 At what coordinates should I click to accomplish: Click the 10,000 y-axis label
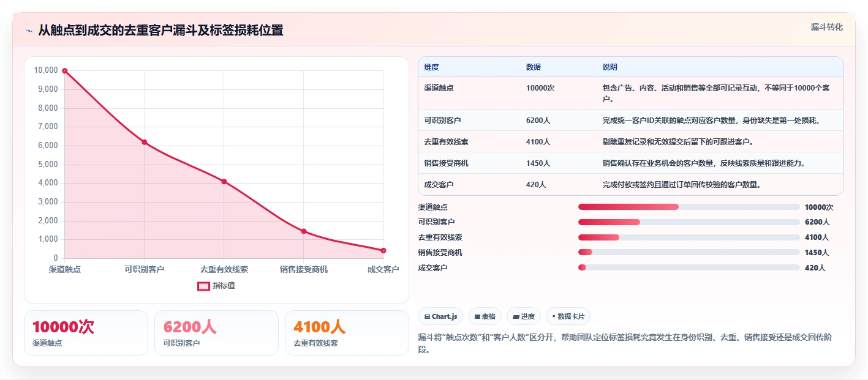pyautogui.click(x=46, y=70)
